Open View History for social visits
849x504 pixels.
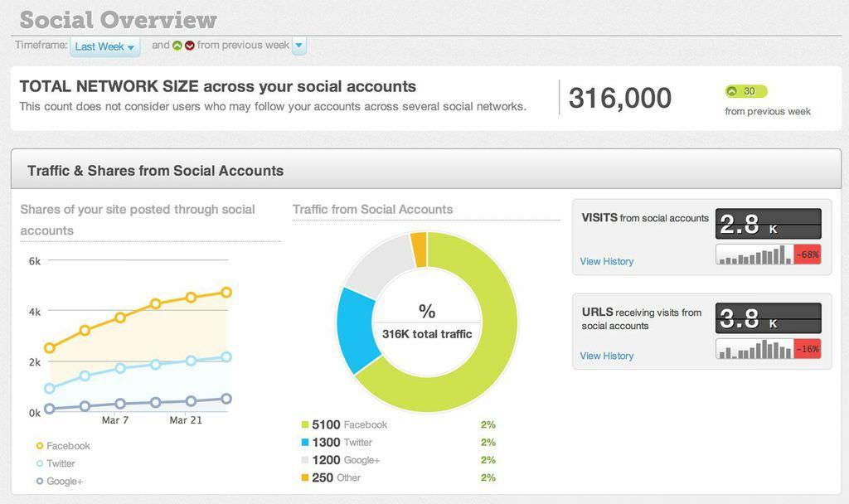coord(606,261)
